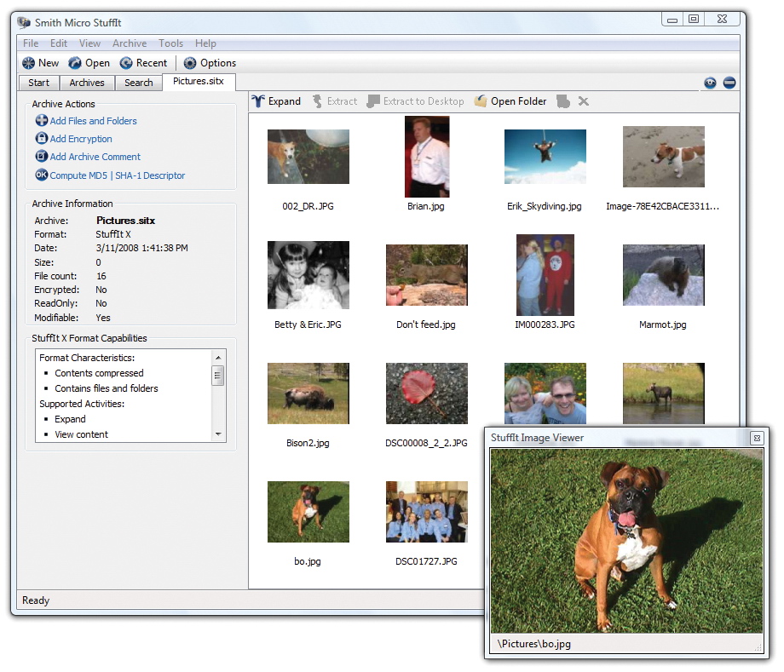Click the \Pictures\bo.jpg path in viewer

(534, 644)
